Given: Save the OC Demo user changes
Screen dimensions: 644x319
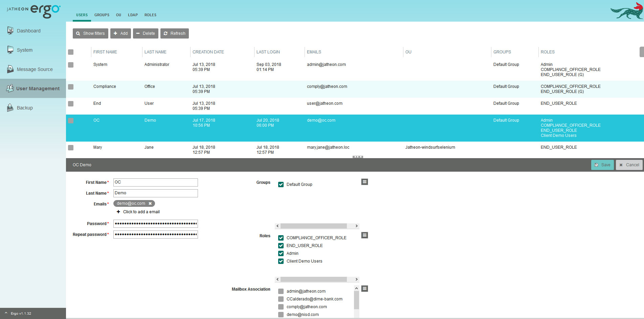Looking at the screenshot, I should pos(602,165).
